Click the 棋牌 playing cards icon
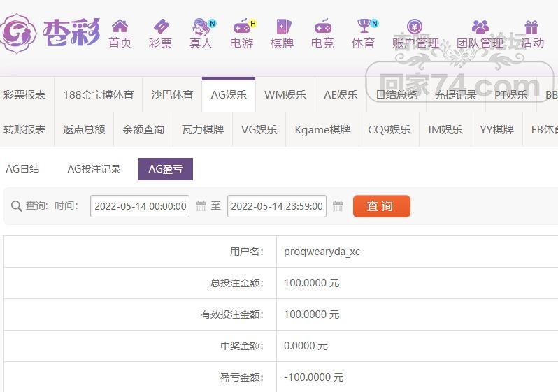 point(283,27)
